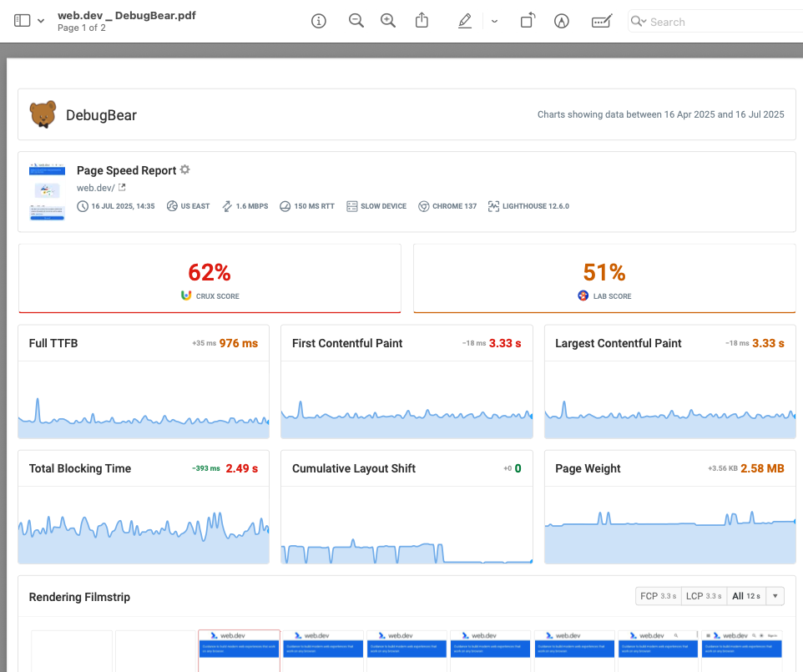Open the Cumulative Layout Shift chart

pos(407,507)
